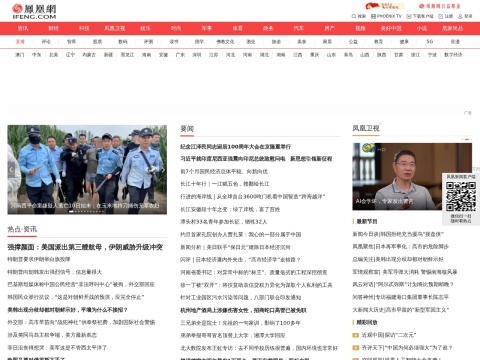
Task: Open the 凤凰聚焦 program link
Action: pyautogui.click(x=401, y=247)
